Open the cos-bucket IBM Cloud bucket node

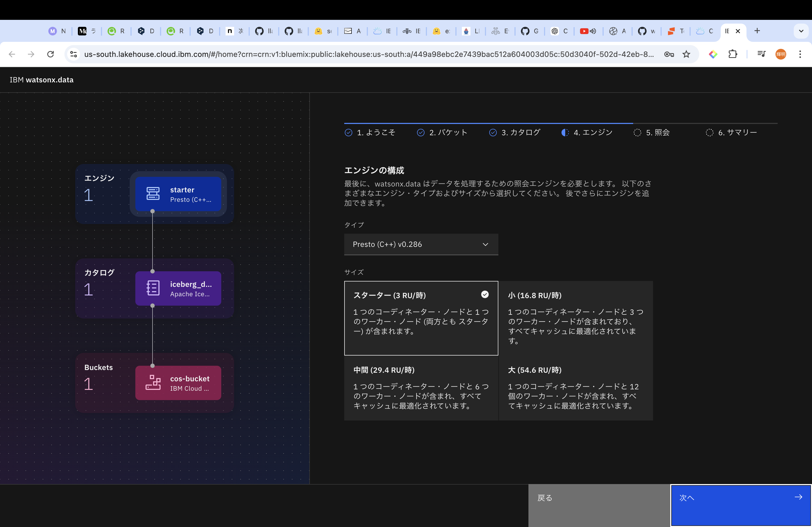(179, 383)
